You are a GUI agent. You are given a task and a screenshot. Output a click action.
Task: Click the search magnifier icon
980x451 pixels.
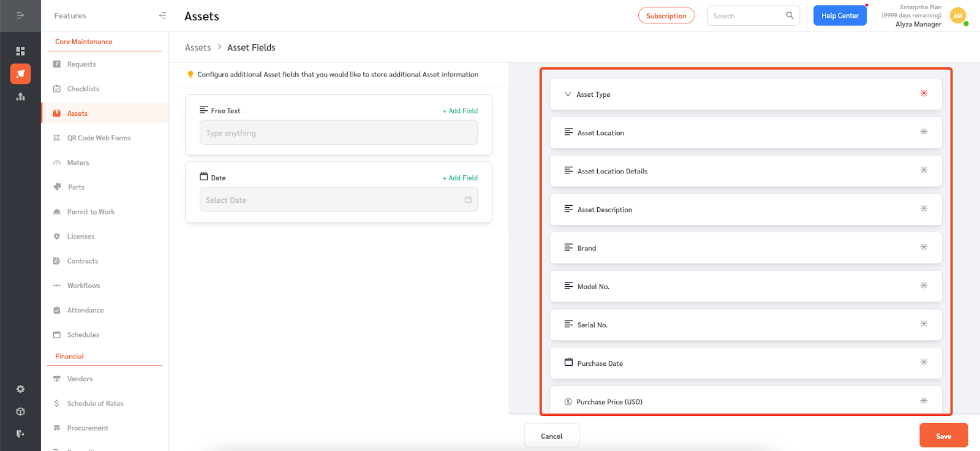[x=790, y=15]
